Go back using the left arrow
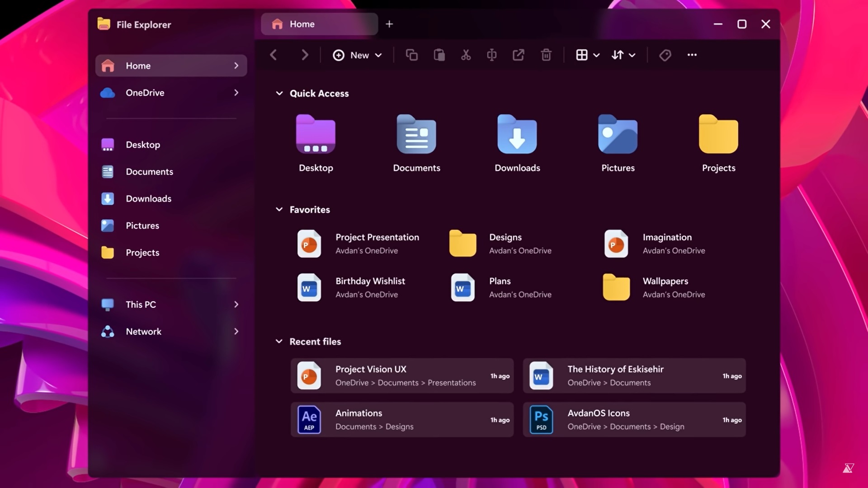Screen dimensions: 868x488 [274, 55]
